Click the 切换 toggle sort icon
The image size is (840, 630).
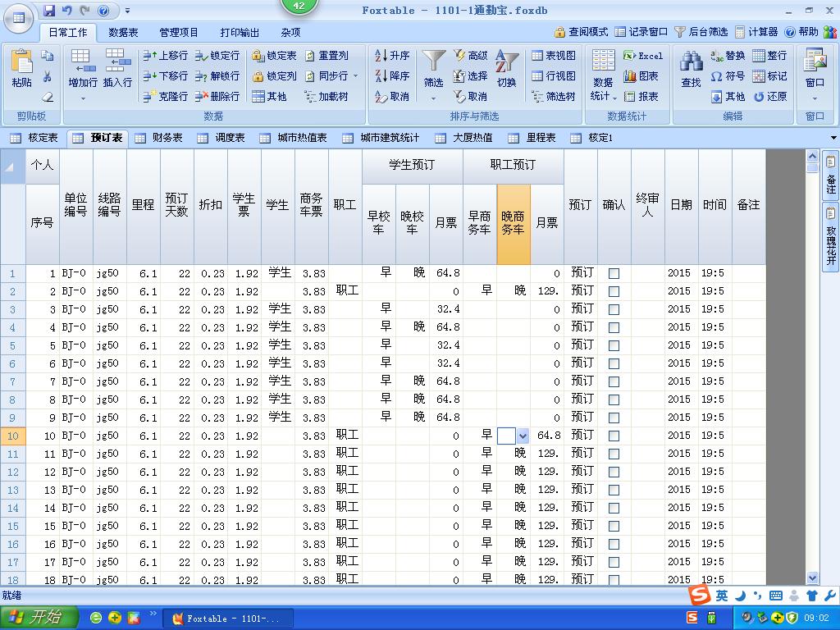click(506, 61)
